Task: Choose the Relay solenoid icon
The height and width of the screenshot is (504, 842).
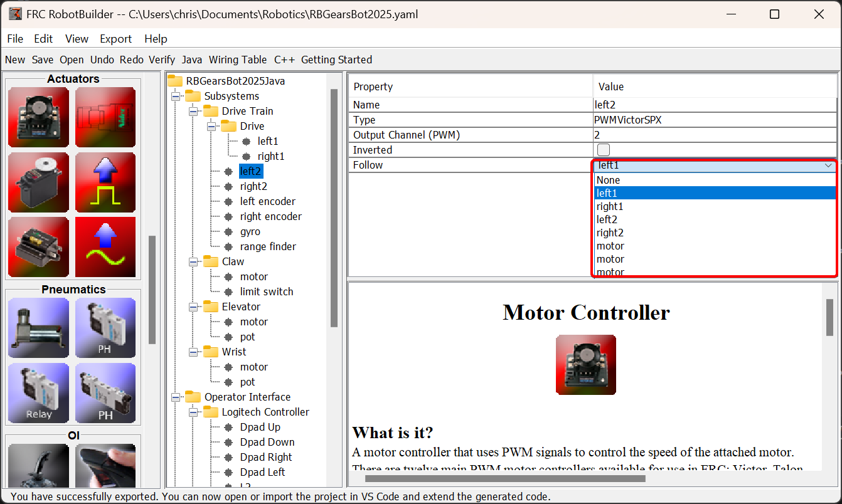Action: (x=38, y=393)
